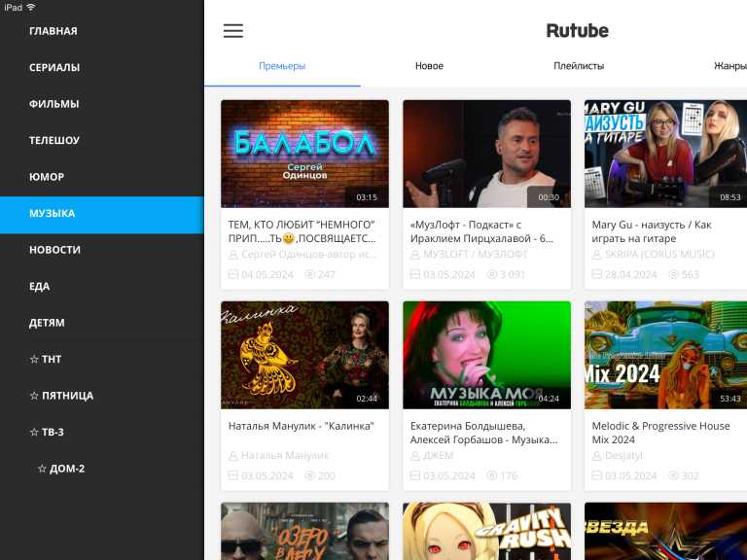This screenshot has height=560, width=747.
Task: Play the Mix 2024 thumbnail
Action: tap(665, 355)
